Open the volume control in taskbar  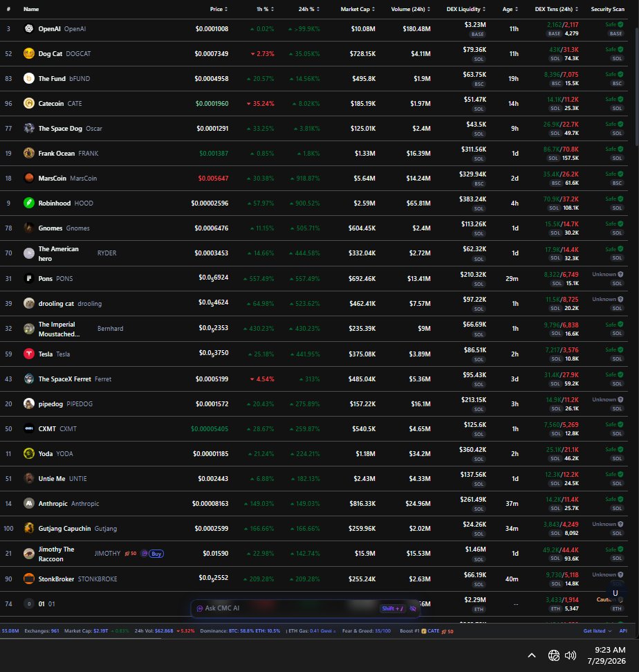click(x=570, y=655)
